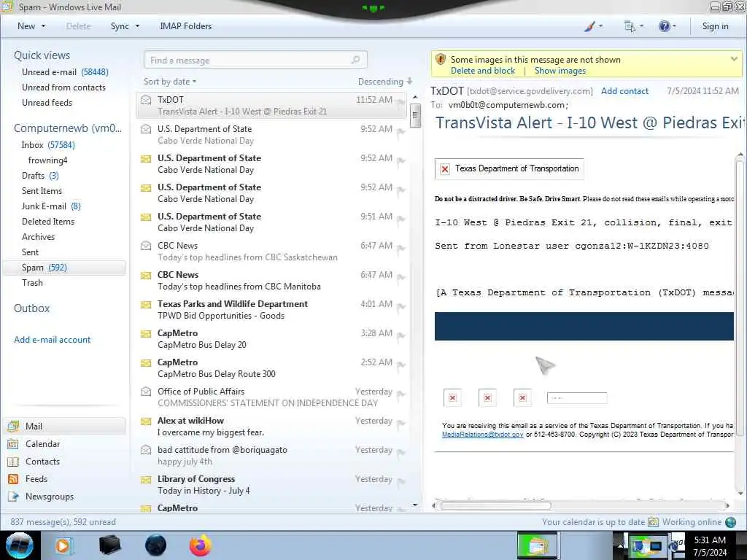747x560 pixels.
Task: Flag the CapMetro Bus Delay Route 300 message
Action: pyautogui.click(x=400, y=365)
